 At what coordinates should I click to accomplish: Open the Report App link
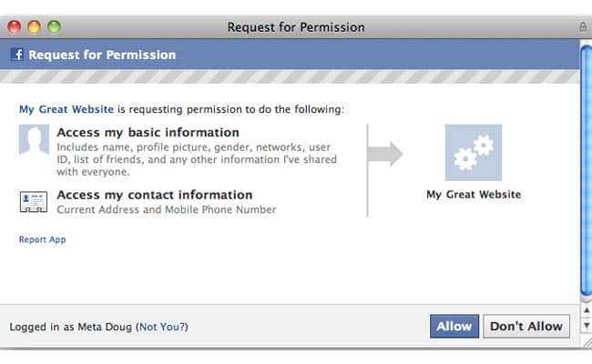(x=42, y=240)
